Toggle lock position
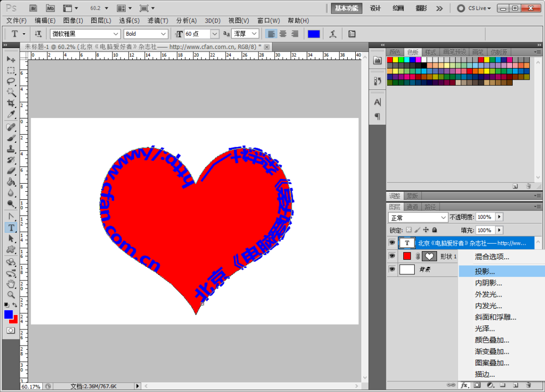Image resolution: width=545 pixels, height=392 pixels. (x=426, y=230)
